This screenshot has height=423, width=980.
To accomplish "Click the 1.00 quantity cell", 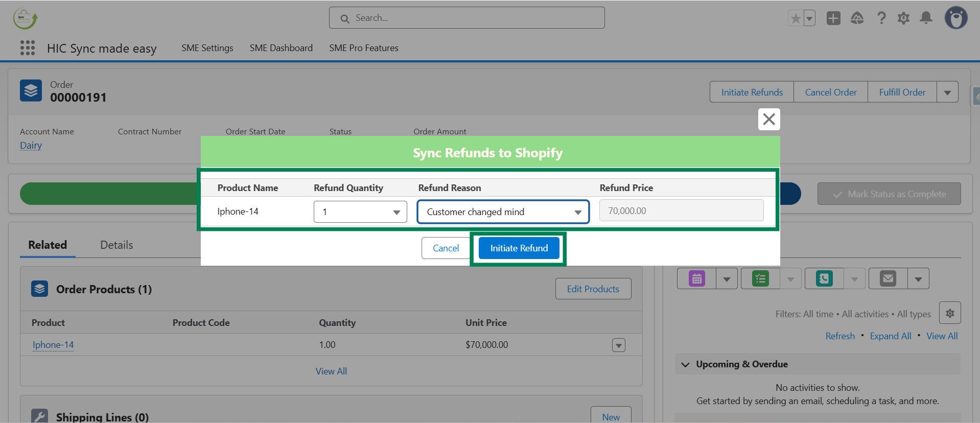I will [327, 345].
